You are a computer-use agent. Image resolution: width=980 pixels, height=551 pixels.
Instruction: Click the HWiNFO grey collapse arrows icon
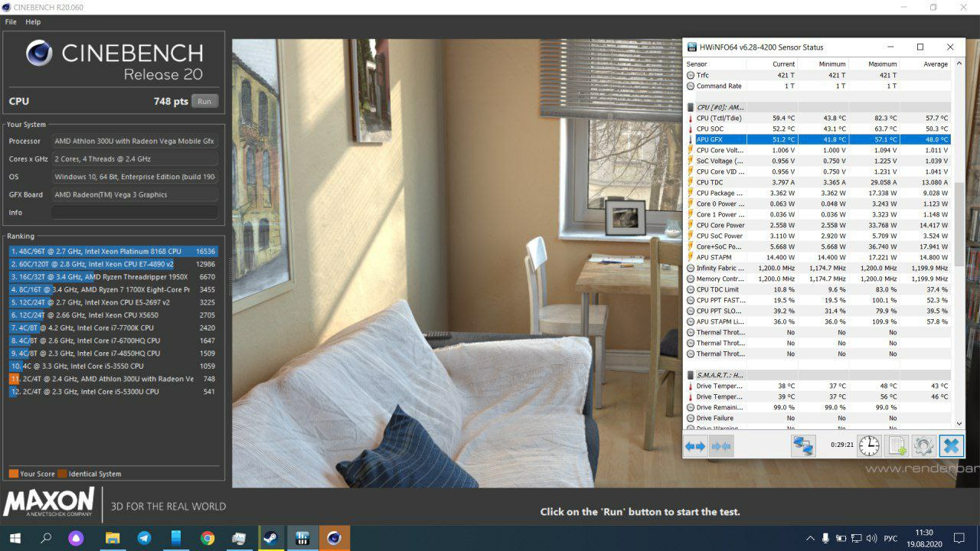coord(721,446)
